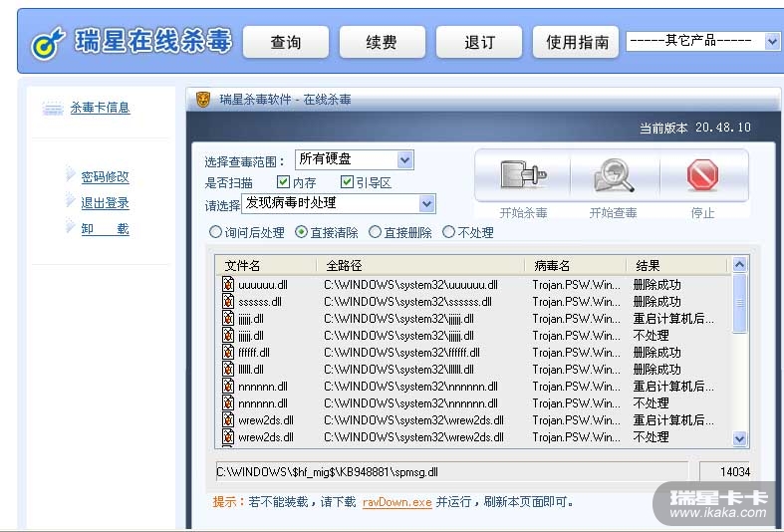Toggle the 内存 memory scan checkbox
The width and height of the screenshot is (784, 532).
(283, 181)
